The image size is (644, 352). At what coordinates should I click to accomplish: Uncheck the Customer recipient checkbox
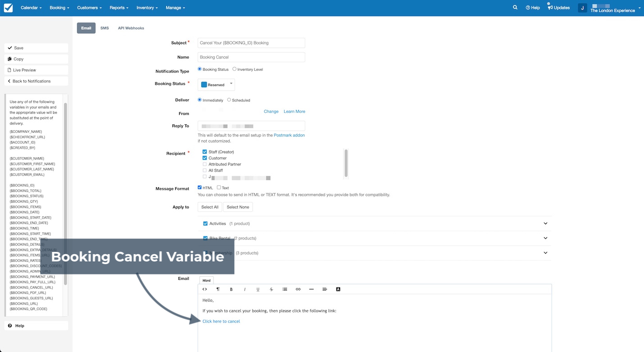coord(205,158)
